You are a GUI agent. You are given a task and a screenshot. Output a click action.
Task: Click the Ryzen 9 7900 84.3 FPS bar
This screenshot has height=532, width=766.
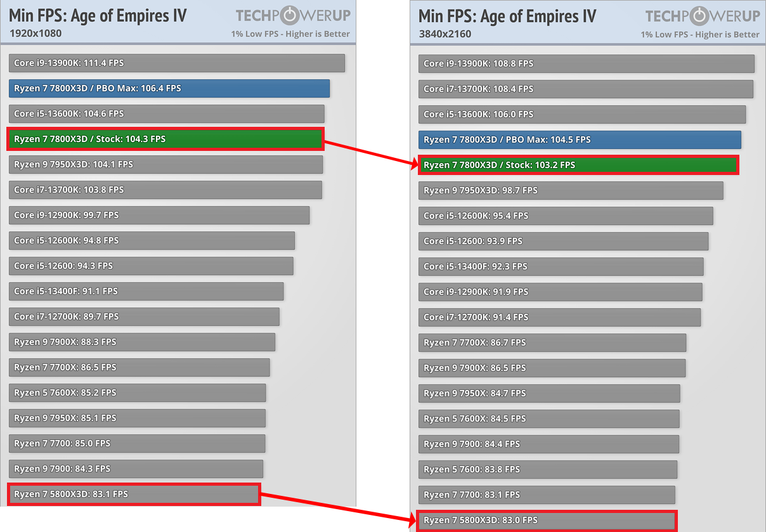[136, 469]
